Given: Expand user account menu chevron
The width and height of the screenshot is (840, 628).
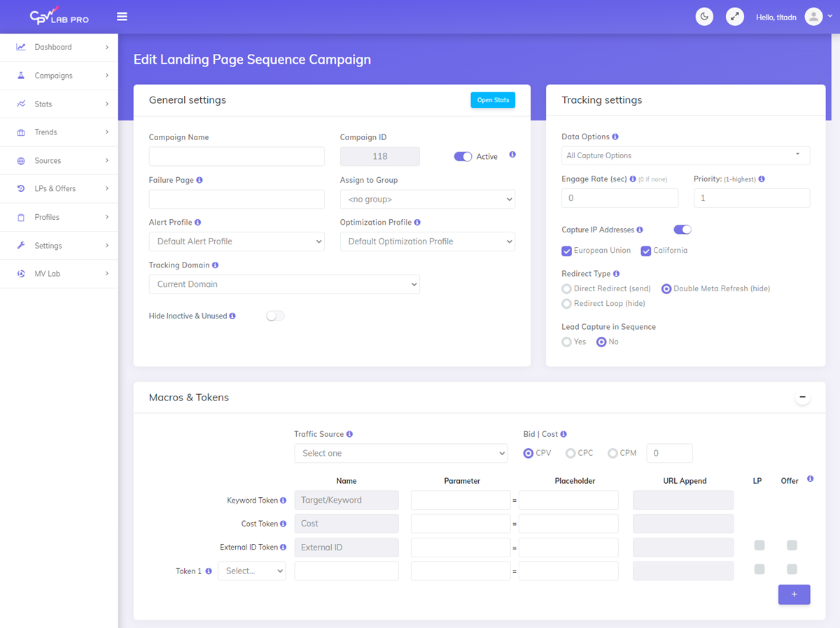Looking at the screenshot, I should (830, 17).
